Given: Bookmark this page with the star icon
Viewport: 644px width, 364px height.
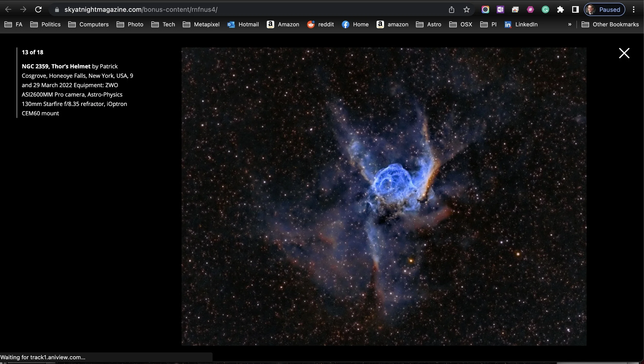Looking at the screenshot, I should pyautogui.click(x=467, y=10).
